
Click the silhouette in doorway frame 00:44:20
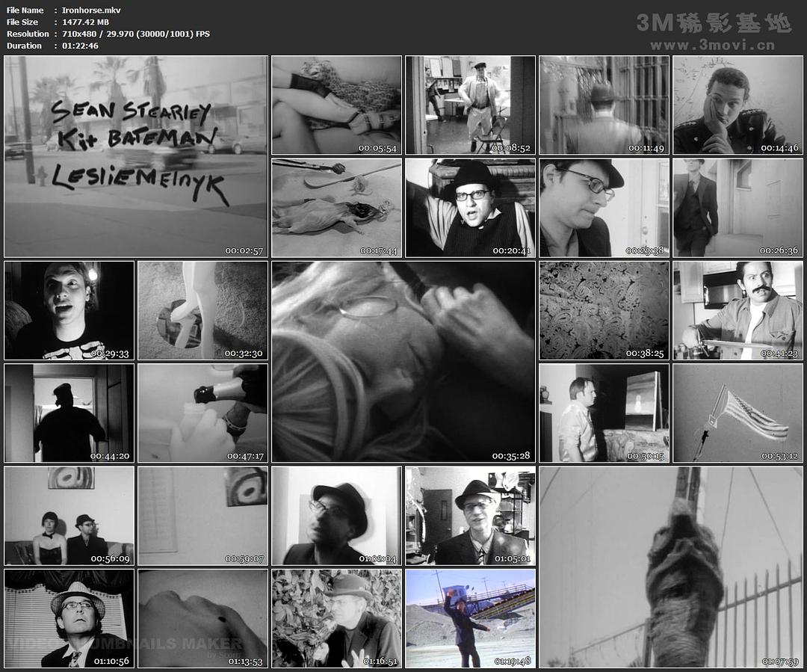(x=69, y=413)
